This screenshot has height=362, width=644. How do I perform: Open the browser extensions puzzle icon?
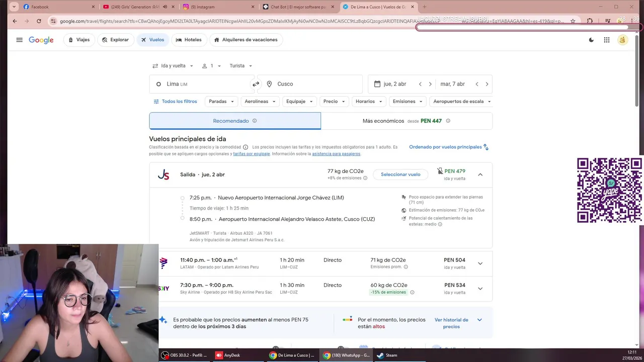590,21
